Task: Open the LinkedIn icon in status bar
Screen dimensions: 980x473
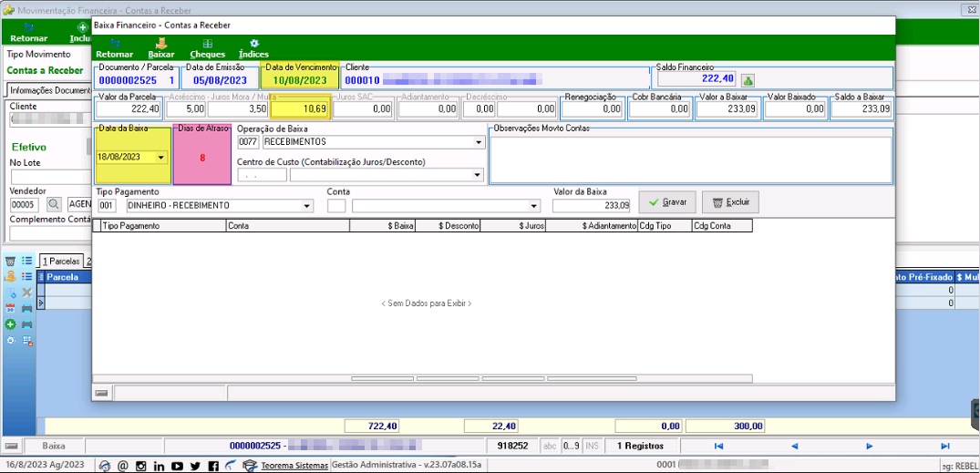Action: 159,466
